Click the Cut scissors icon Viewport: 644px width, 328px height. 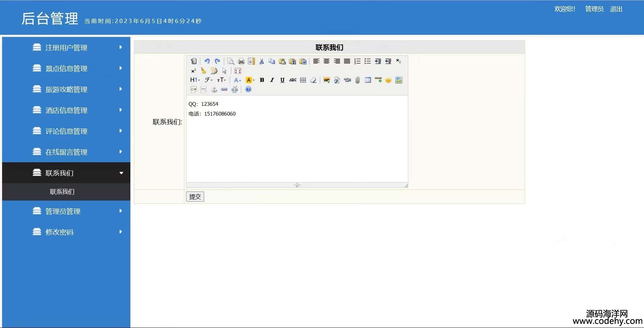(261, 61)
